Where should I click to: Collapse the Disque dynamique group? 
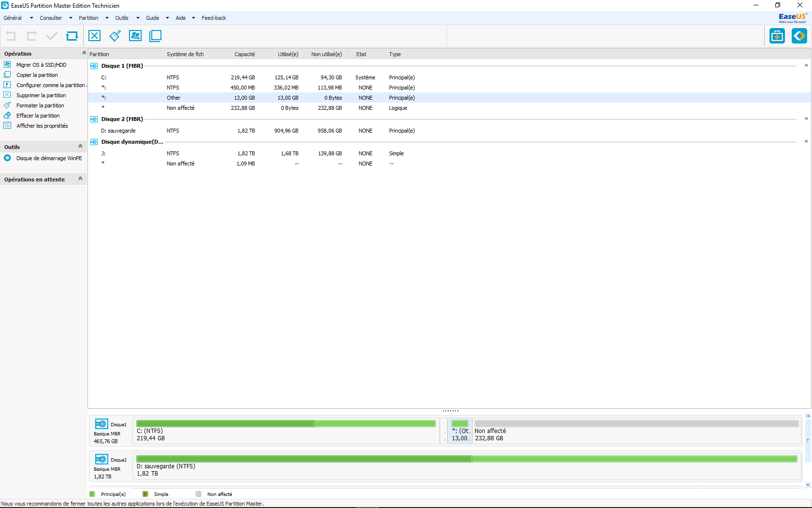click(806, 141)
